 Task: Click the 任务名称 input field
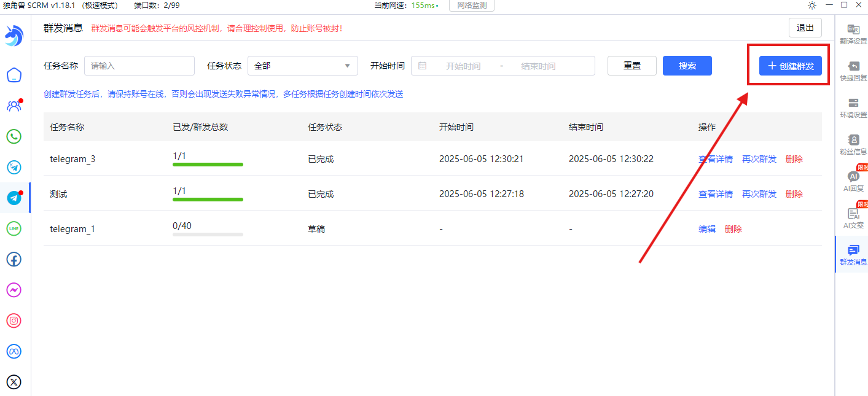pos(139,66)
